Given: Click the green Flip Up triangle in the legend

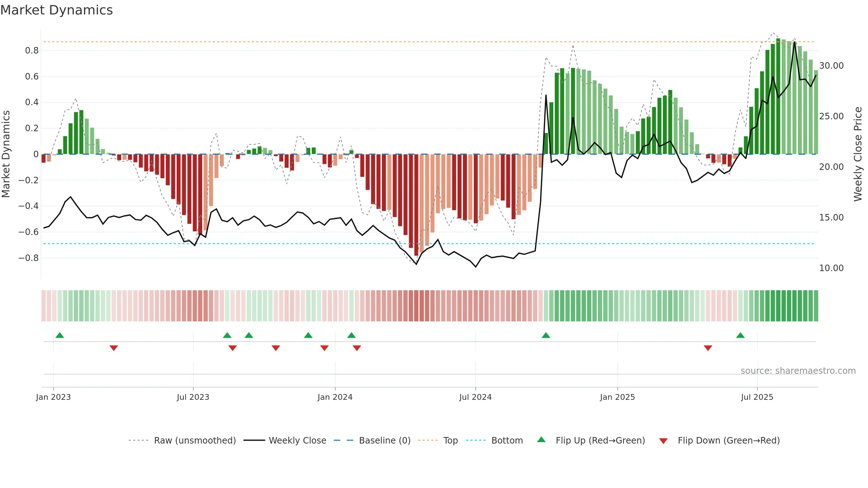Looking at the screenshot, I should point(541,440).
